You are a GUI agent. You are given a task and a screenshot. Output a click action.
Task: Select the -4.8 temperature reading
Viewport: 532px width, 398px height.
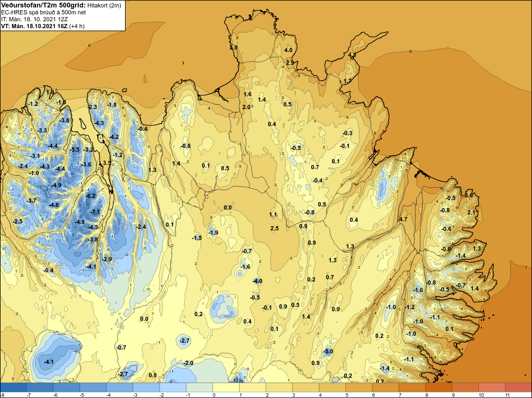coord(54,205)
